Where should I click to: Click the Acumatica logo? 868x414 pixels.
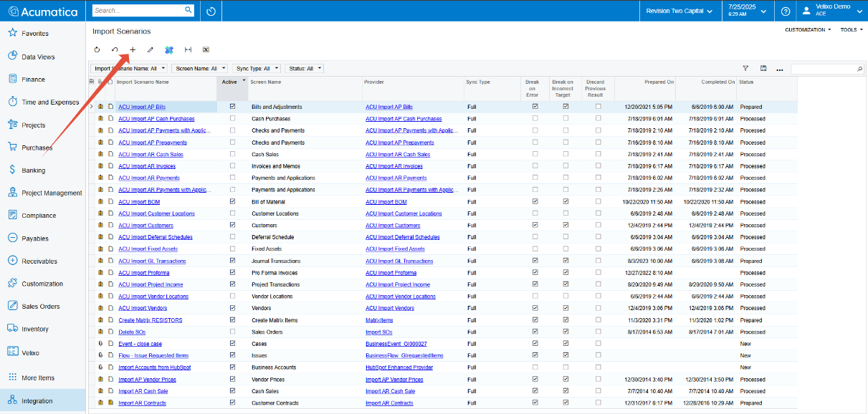(x=42, y=11)
